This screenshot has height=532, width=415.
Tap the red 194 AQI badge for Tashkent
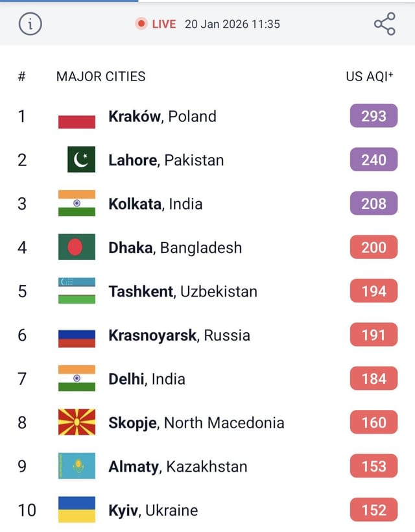[x=373, y=291]
